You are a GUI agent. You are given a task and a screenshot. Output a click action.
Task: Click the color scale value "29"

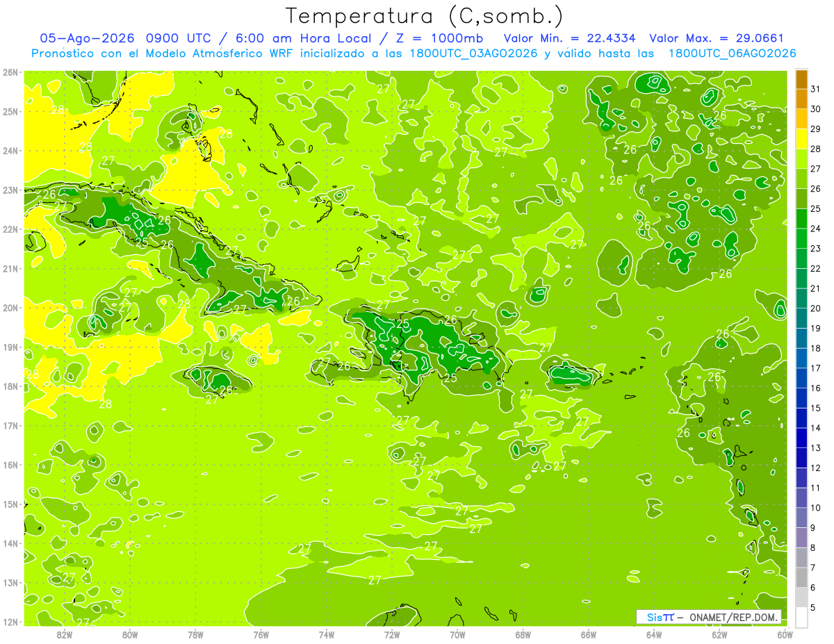tap(815, 129)
